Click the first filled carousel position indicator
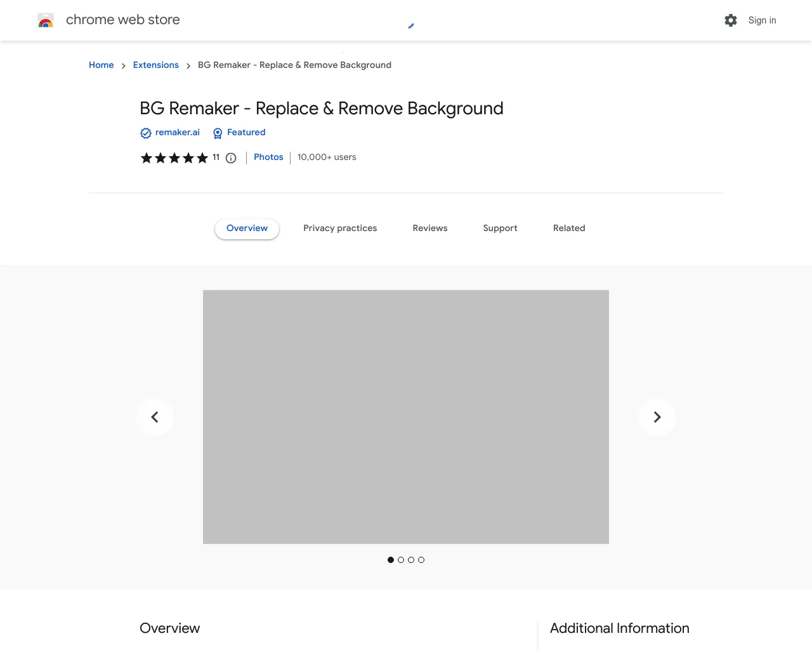 point(390,560)
